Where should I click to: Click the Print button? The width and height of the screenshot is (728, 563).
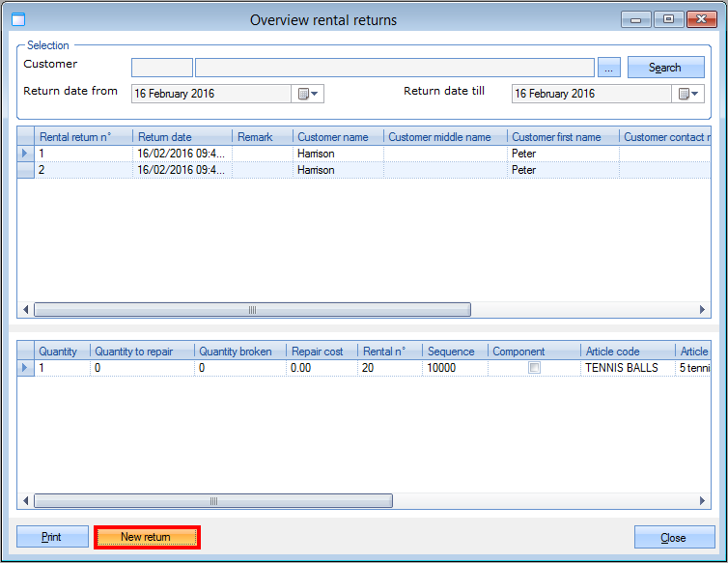coord(51,537)
